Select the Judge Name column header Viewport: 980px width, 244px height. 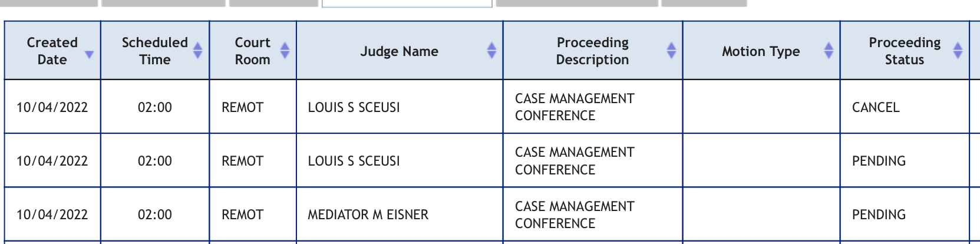coord(400,51)
